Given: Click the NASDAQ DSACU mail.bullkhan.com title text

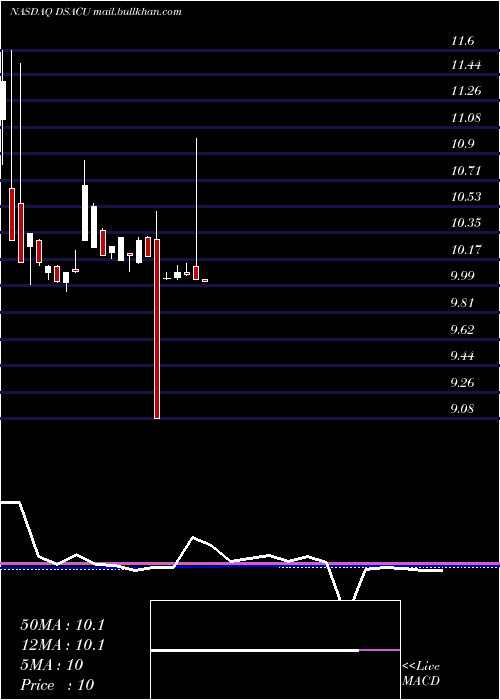Looking at the screenshot, I should (x=95, y=12).
